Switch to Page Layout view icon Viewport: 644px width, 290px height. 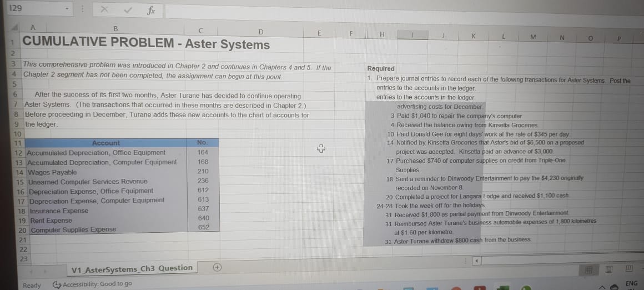click(x=608, y=270)
